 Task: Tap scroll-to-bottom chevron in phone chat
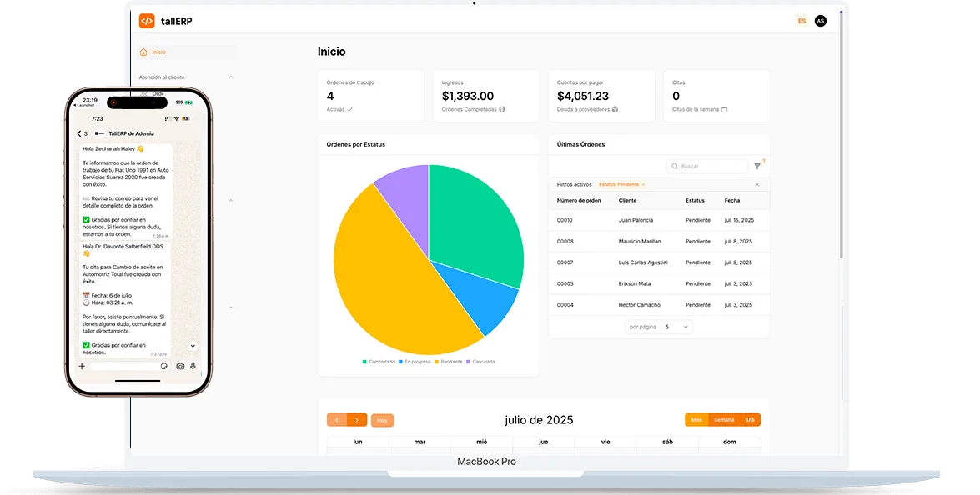pos(193,346)
